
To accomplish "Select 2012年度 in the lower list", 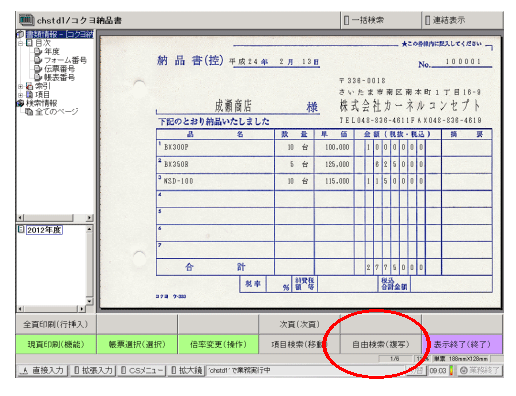I will click(44, 230).
